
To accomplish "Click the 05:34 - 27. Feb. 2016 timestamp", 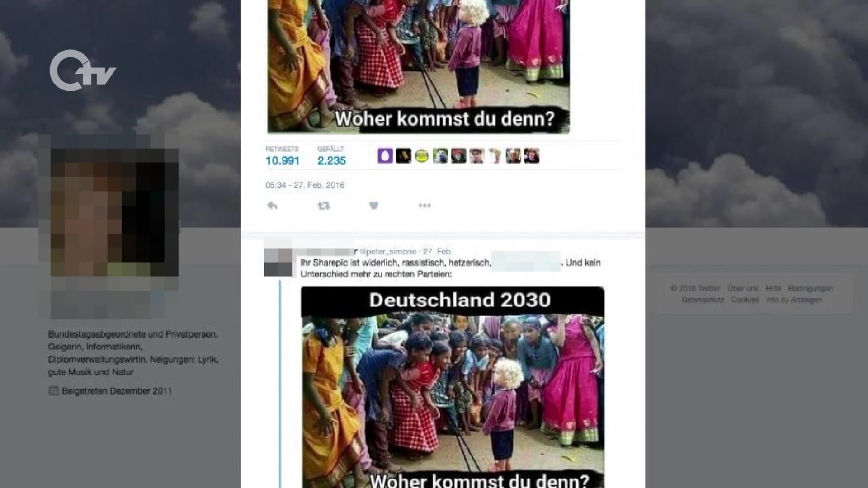I will coord(305,185).
